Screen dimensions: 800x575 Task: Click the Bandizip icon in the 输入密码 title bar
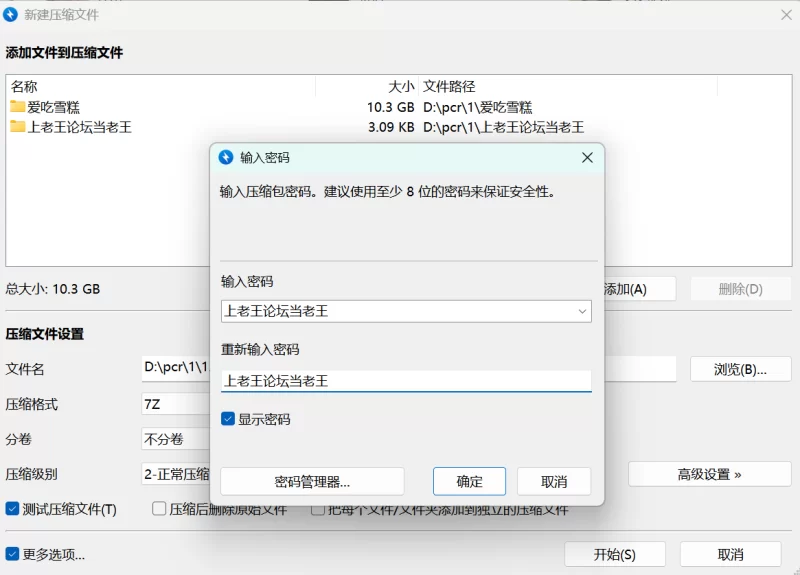pos(225,157)
